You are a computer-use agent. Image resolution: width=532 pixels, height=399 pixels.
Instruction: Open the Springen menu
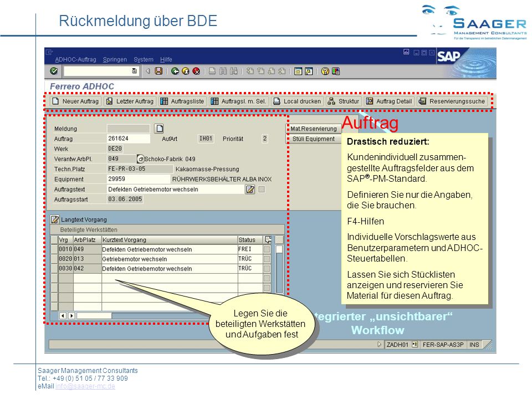coord(115,59)
